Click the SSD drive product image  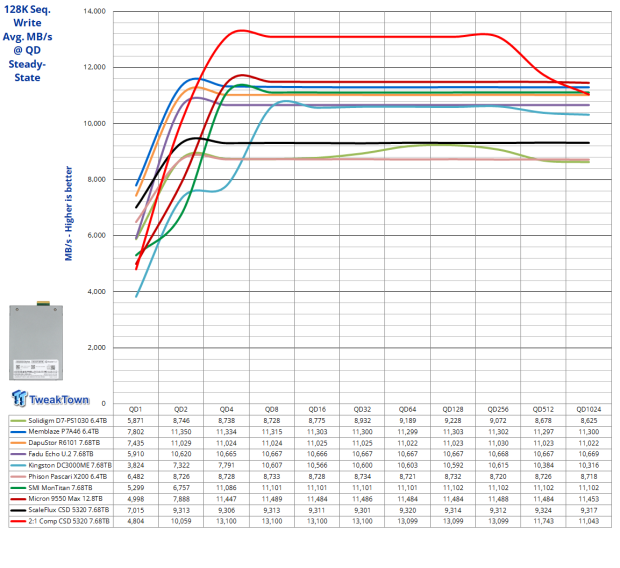click(x=36, y=341)
